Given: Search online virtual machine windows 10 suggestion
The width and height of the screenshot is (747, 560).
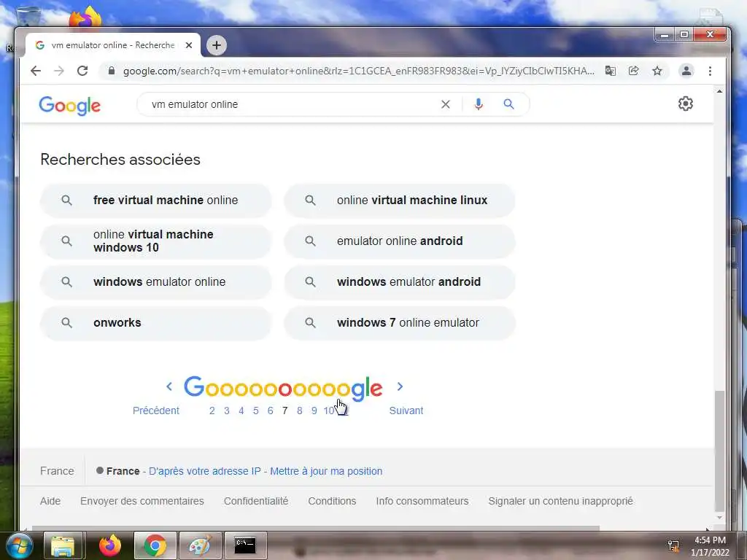Looking at the screenshot, I should [x=156, y=241].
